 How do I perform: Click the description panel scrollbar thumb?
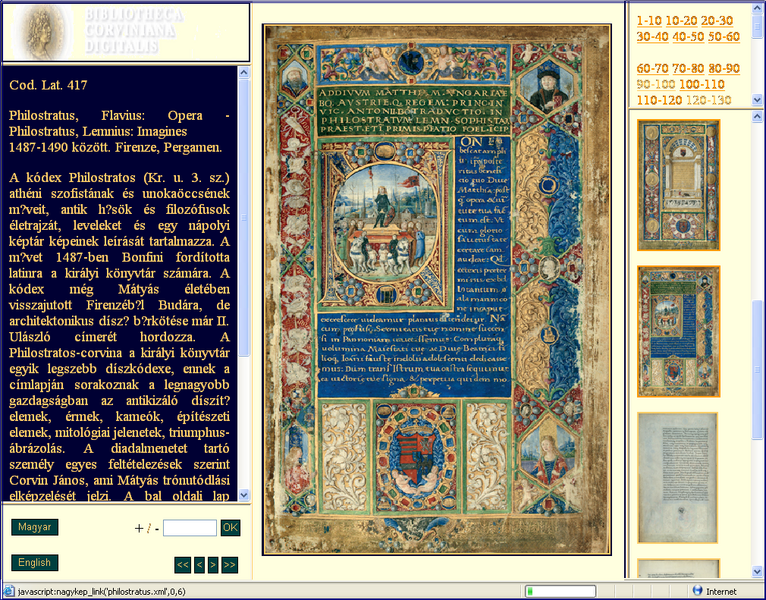pos(244,217)
